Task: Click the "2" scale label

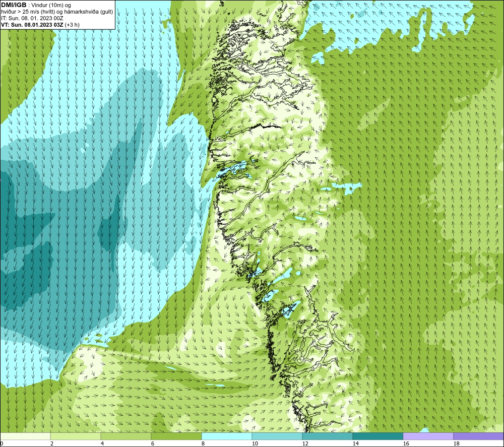Action: (x=52, y=444)
